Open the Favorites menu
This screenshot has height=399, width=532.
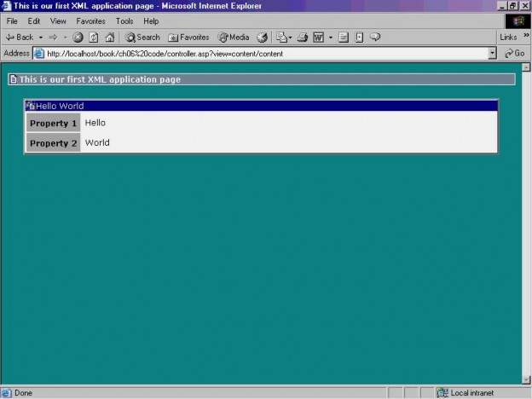point(91,20)
